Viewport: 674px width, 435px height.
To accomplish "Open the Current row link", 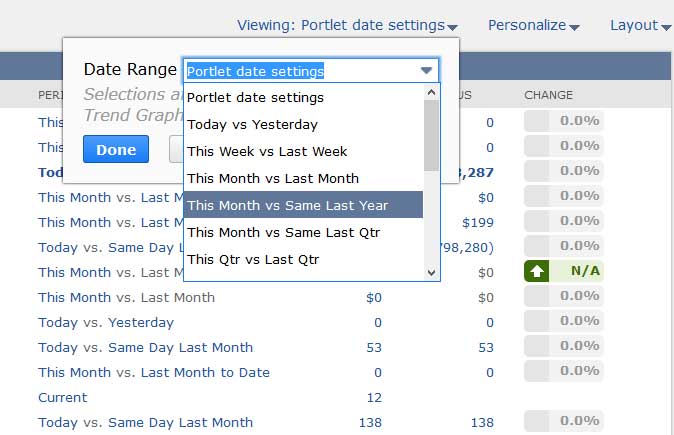I will point(63,397).
